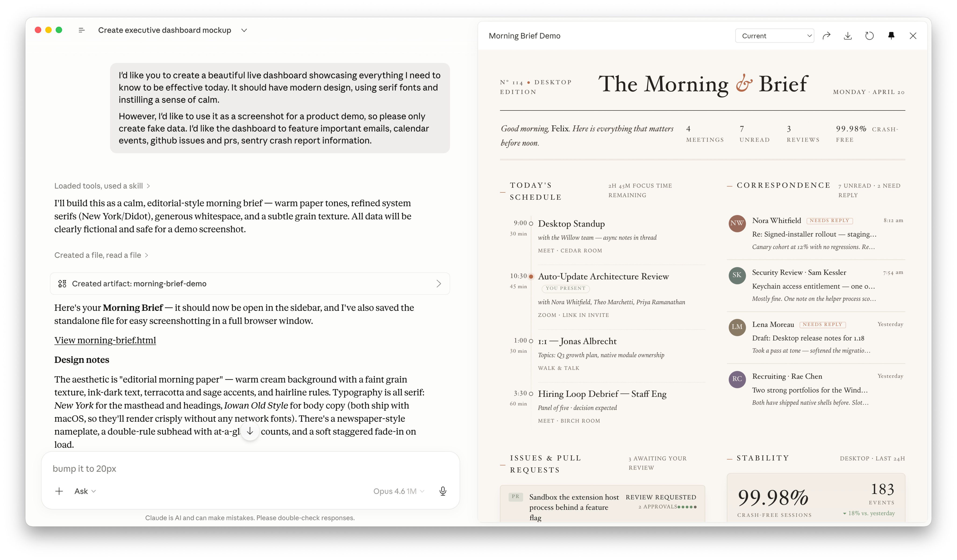Open the created artifact morning-brief-demo card
Image resolution: width=957 pixels, height=560 pixels.
pyautogui.click(x=250, y=284)
